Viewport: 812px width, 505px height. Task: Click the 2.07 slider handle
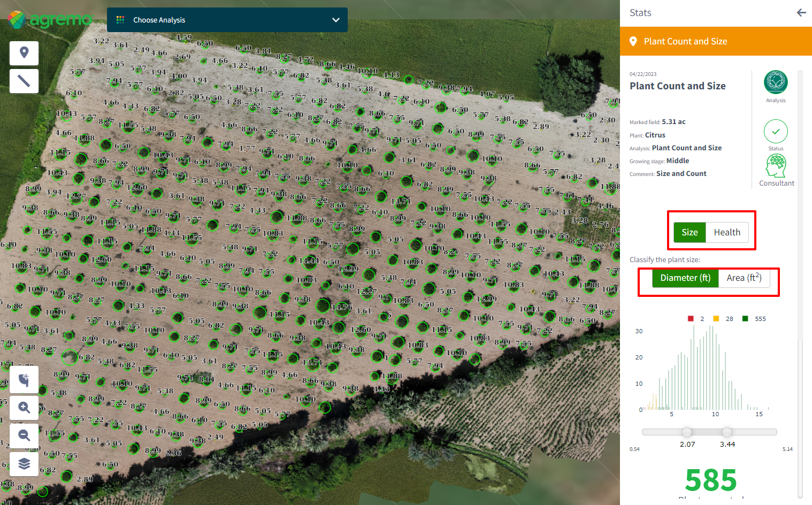click(687, 432)
